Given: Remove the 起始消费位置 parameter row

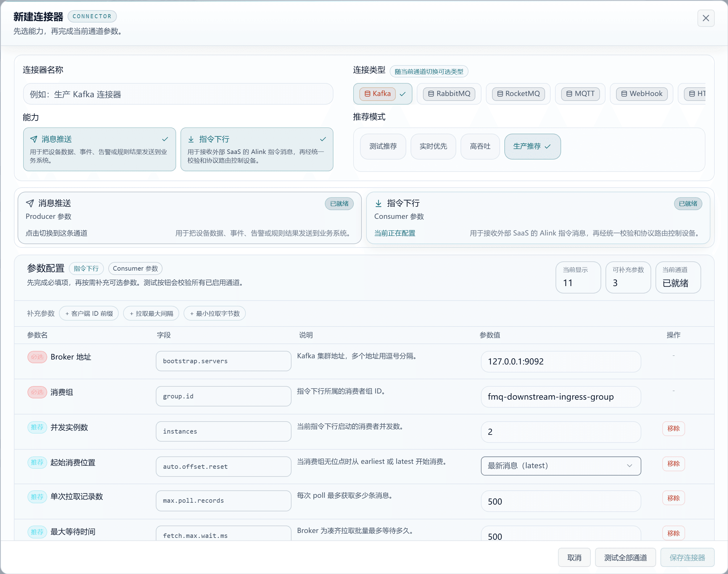Looking at the screenshot, I should click(673, 464).
